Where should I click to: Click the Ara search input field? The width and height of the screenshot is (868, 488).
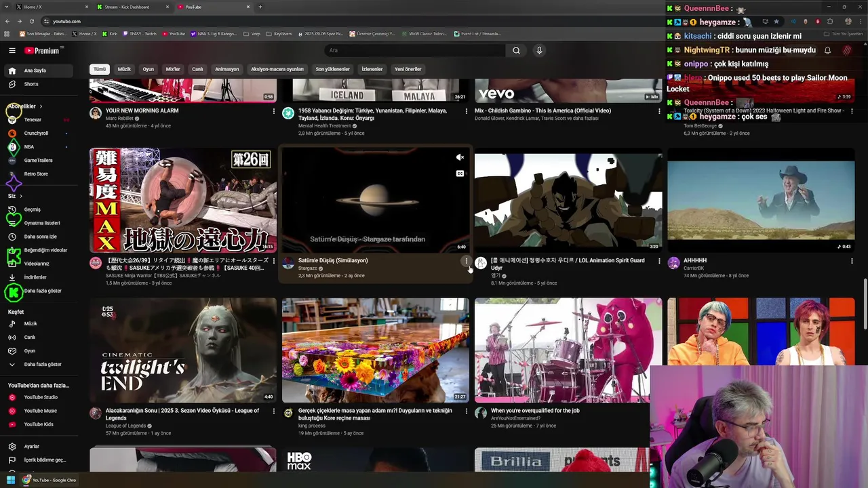click(415, 50)
